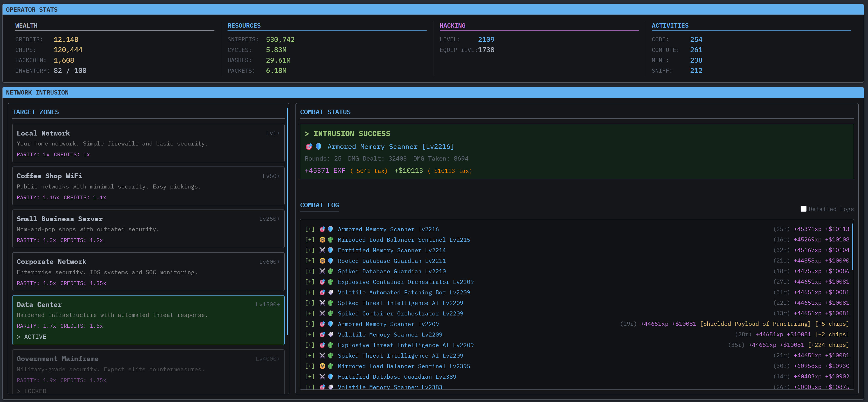
Task: Click the crossed swords icon beside Fortified Memory Scanner Lv2214
Action: (322, 250)
